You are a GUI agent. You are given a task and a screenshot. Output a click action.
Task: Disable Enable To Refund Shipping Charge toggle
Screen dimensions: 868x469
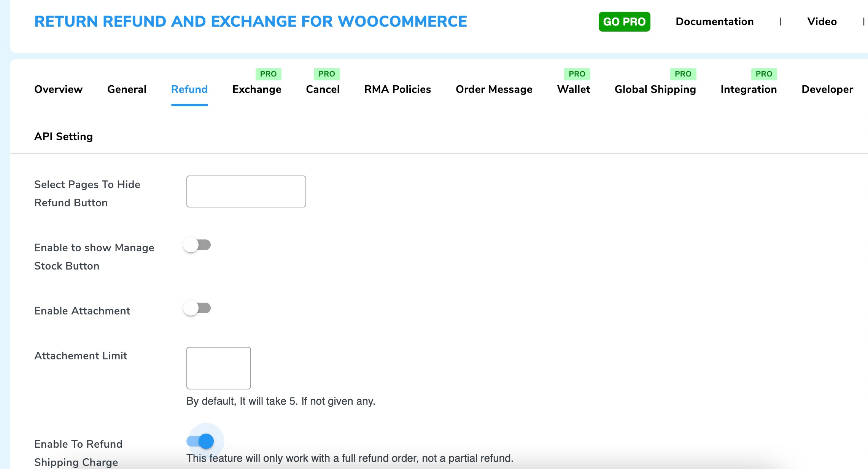(200, 441)
